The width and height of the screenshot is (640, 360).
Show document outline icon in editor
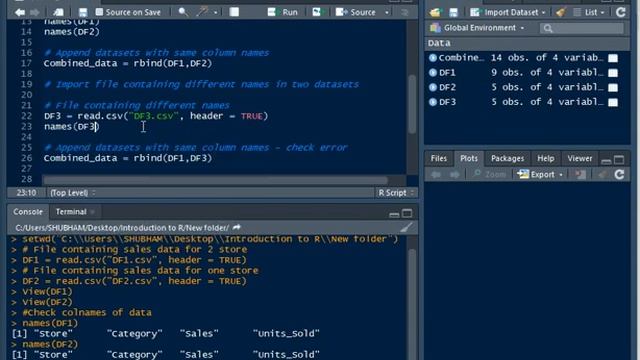[x=404, y=12]
